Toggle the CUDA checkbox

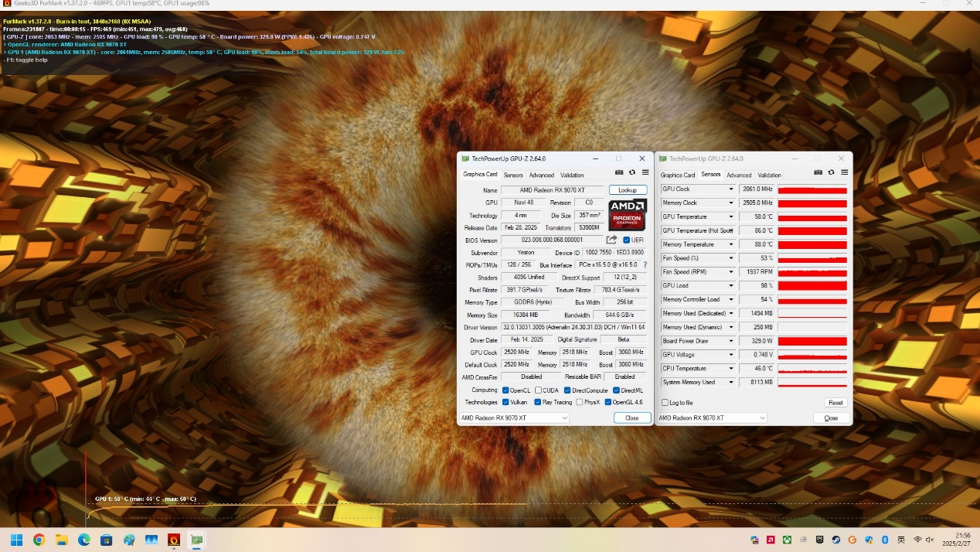(x=538, y=390)
